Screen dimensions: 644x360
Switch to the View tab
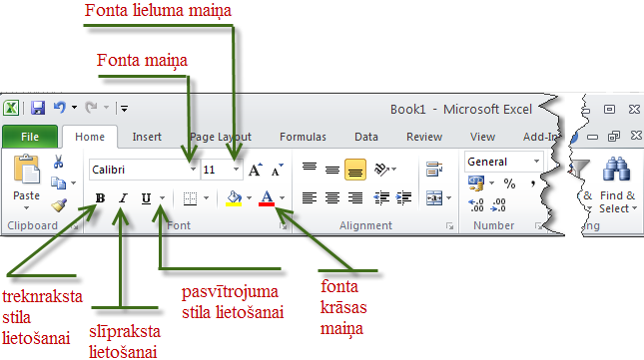(x=482, y=137)
